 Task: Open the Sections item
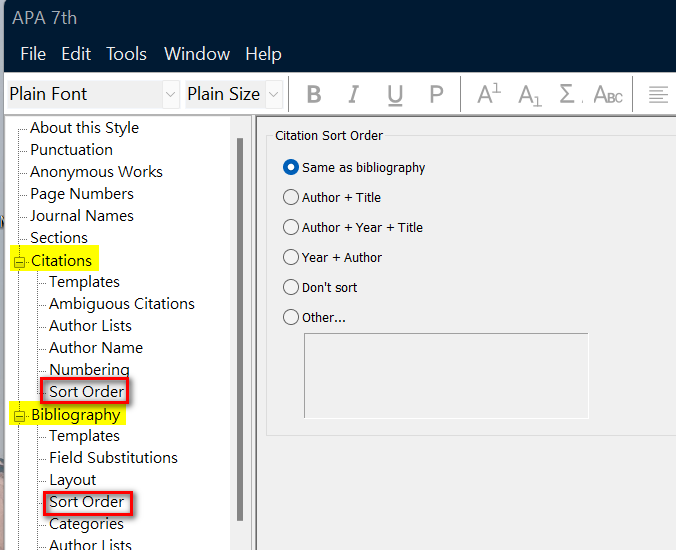tap(59, 238)
